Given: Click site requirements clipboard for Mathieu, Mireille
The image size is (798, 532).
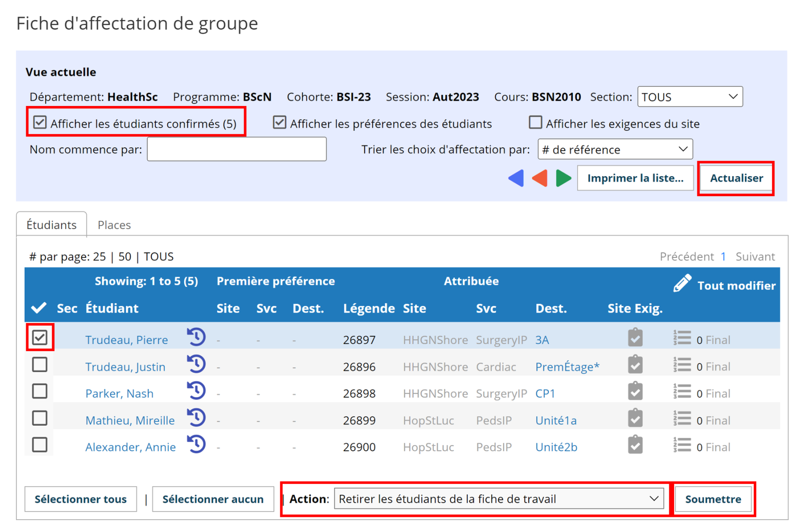Looking at the screenshot, I should click(635, 418).
